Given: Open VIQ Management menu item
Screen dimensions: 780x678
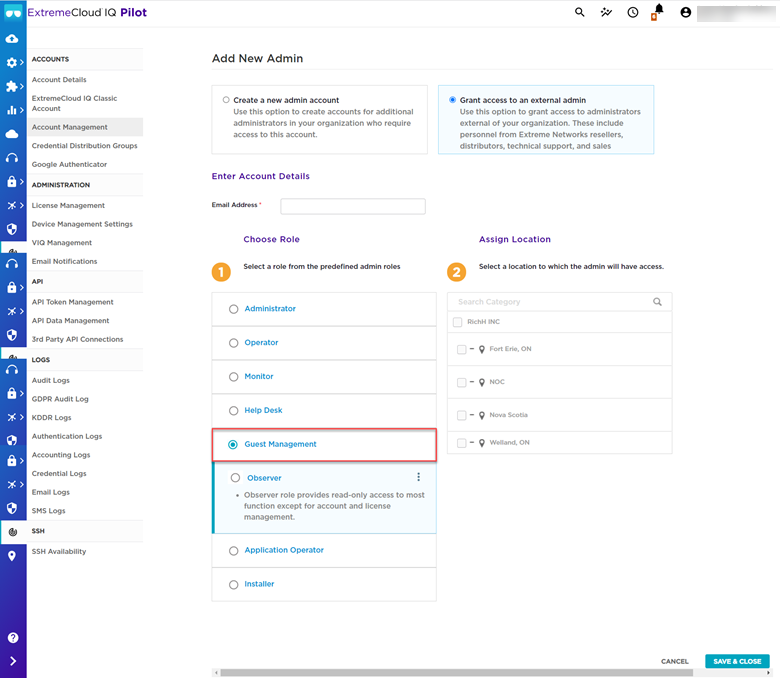Looking at the screenshot, I should coord(62,243).
